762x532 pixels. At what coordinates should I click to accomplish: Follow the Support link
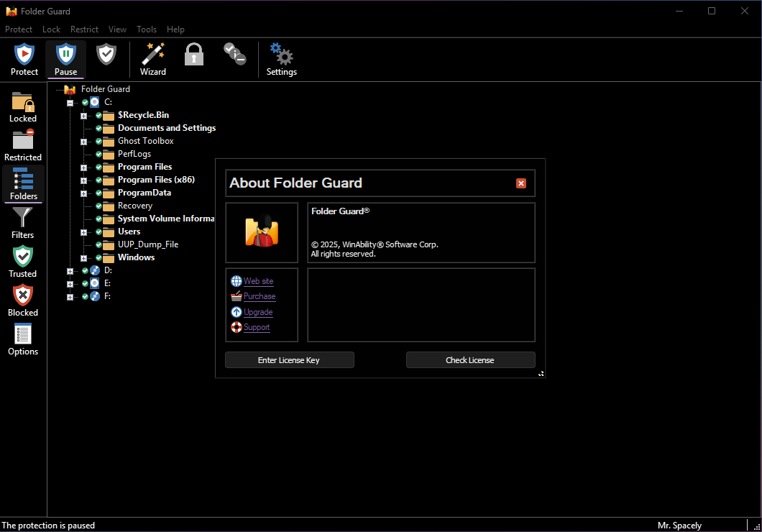pos(257,327)
